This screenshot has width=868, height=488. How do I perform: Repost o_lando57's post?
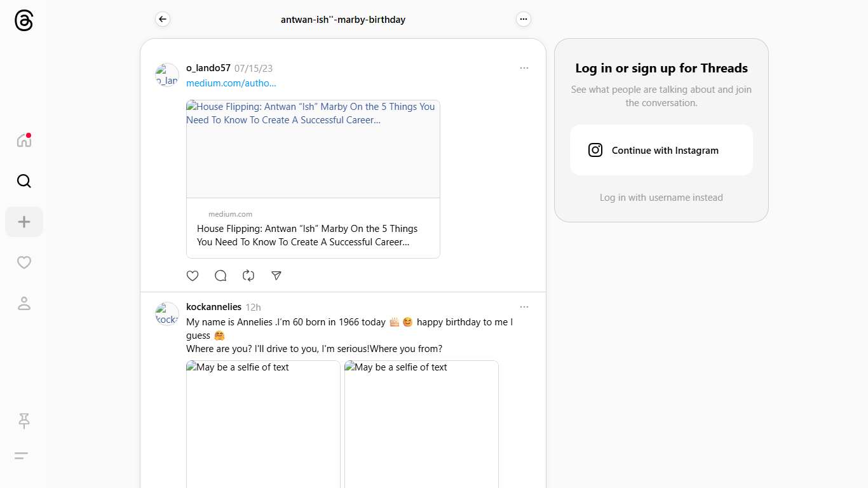pos(248,276)
